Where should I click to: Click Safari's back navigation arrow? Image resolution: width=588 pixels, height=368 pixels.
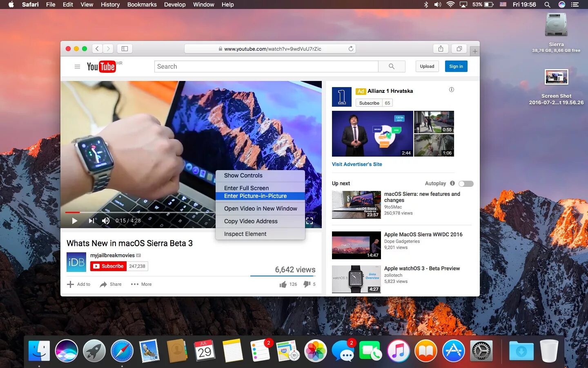tap(97, 49)
